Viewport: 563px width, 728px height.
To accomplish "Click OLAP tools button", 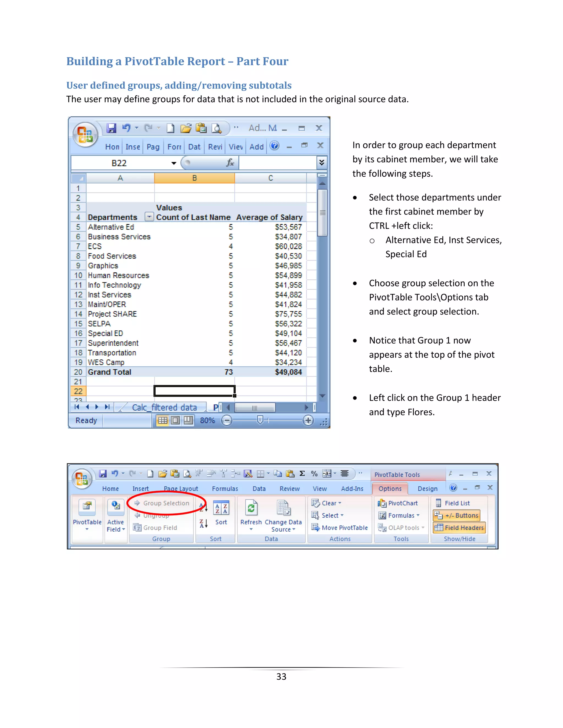I will tap(401, 528).
